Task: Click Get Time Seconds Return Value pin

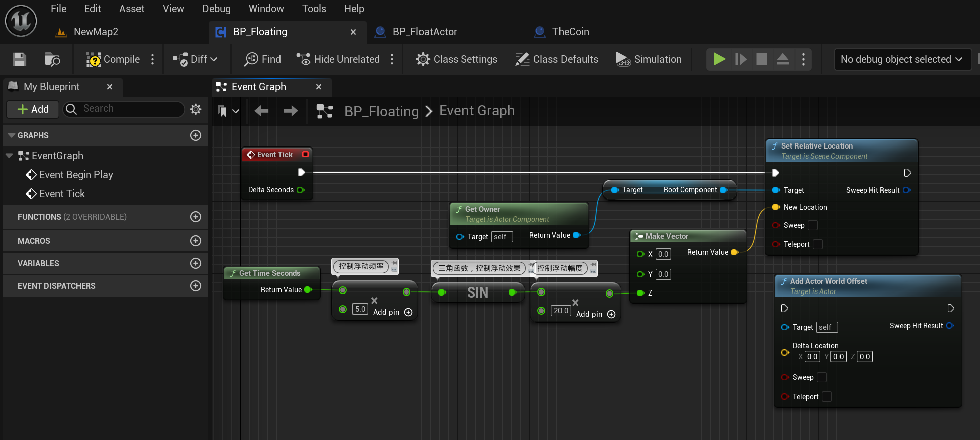Action: pos(308,290)
